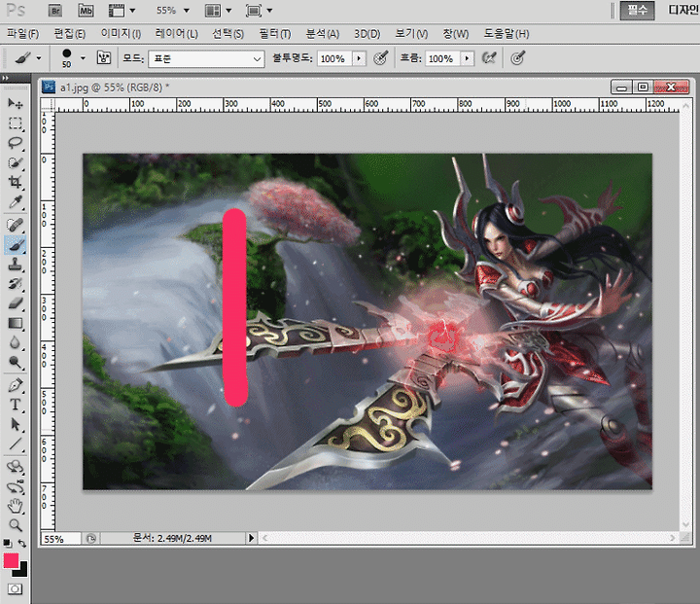
Task: Launch Adobe Bridge
Action: point(55,11)
